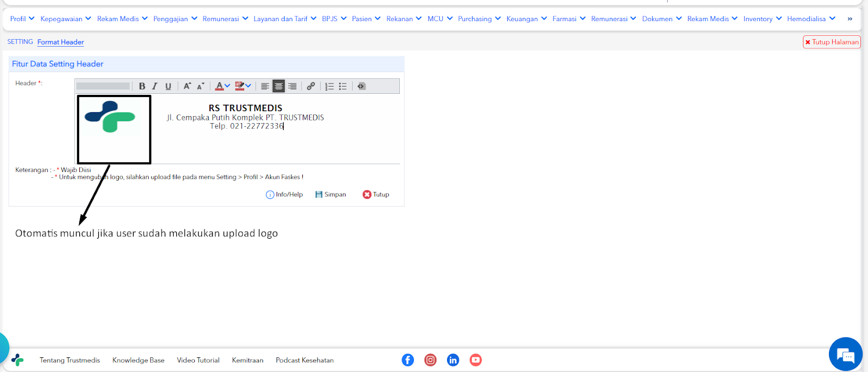
Task: Open the Hemodialisa menu
Action: [x=812, y=18]
